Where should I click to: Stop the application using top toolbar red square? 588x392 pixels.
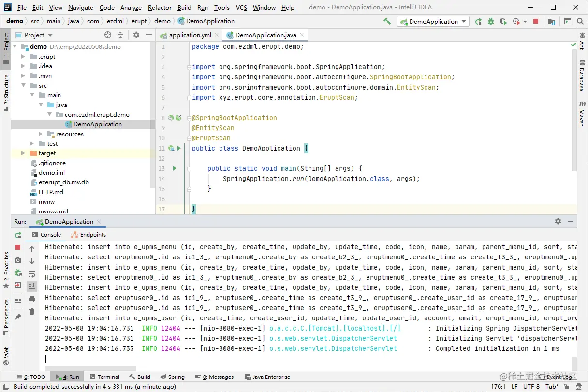coord(536,21)
